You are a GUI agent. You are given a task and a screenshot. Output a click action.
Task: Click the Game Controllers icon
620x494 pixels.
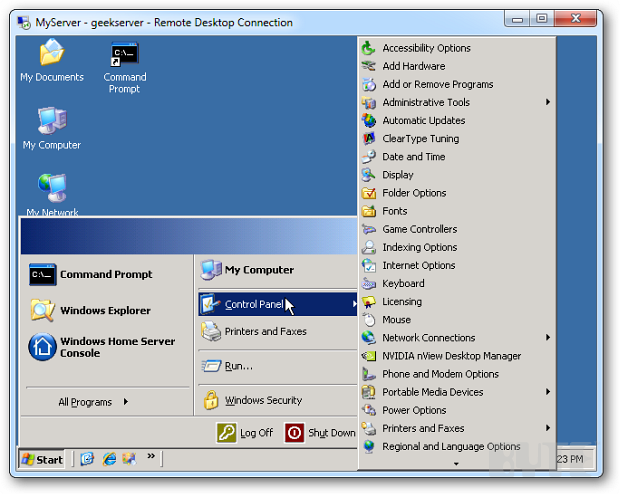tap(369, 229)
